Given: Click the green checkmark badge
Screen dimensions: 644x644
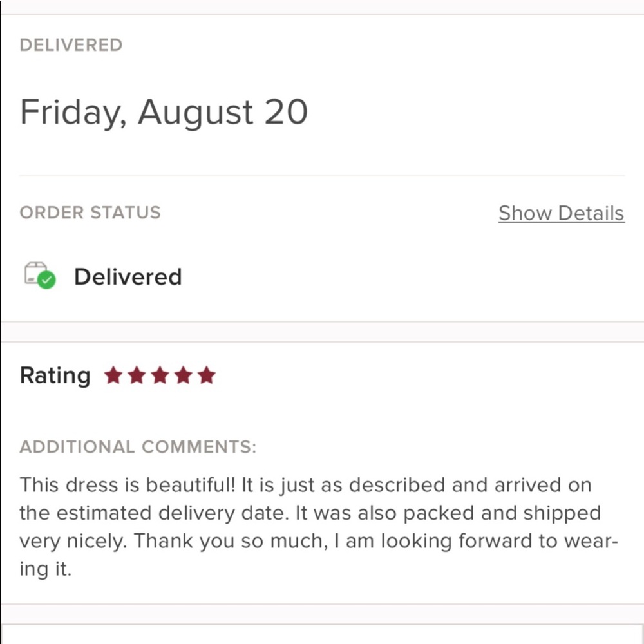Looking at the screenshot, I should coord(46,280).
